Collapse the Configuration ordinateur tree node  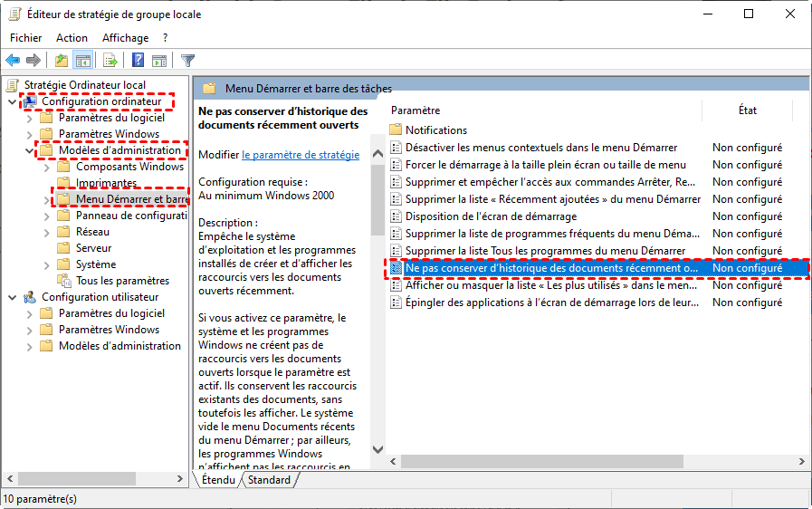(11, 101)
